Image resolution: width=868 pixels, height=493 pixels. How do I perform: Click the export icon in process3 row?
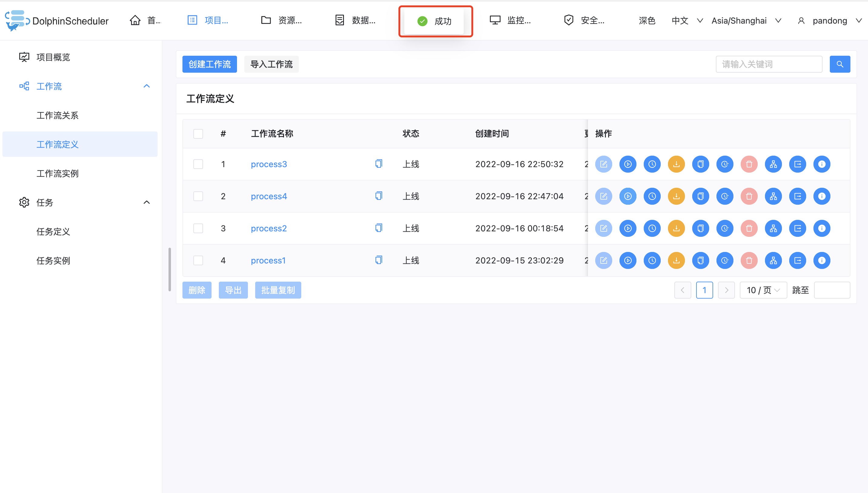click(797, 164)
